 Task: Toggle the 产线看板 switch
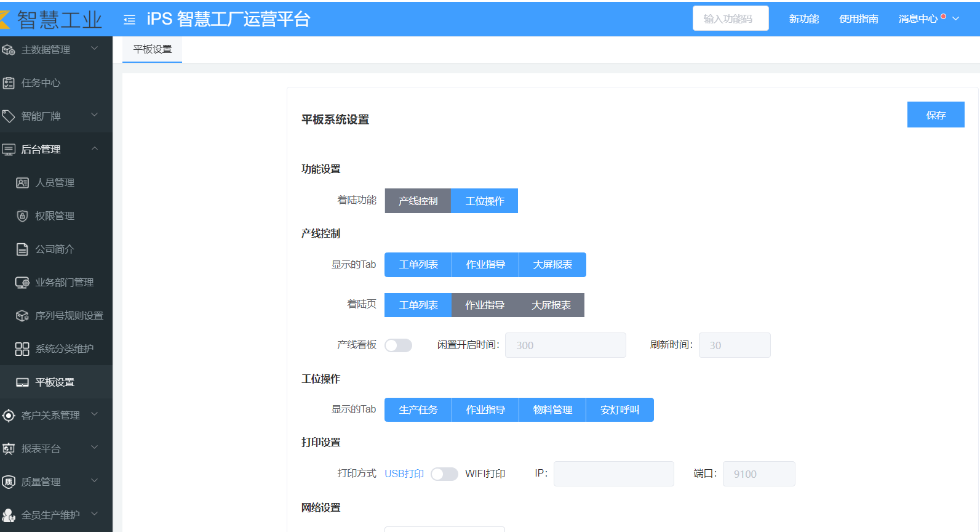pyautogui.click(x=398, y=345)
